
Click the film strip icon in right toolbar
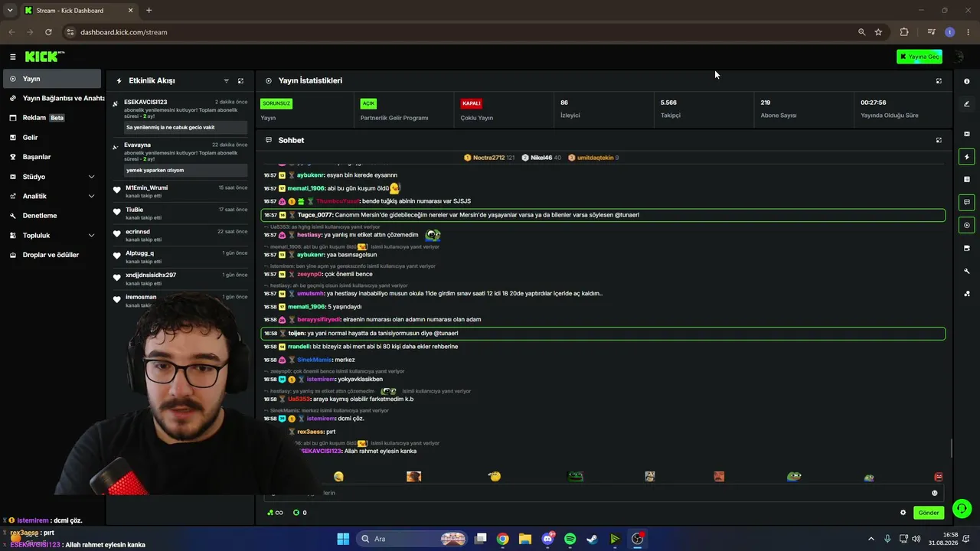coord(967,134)
